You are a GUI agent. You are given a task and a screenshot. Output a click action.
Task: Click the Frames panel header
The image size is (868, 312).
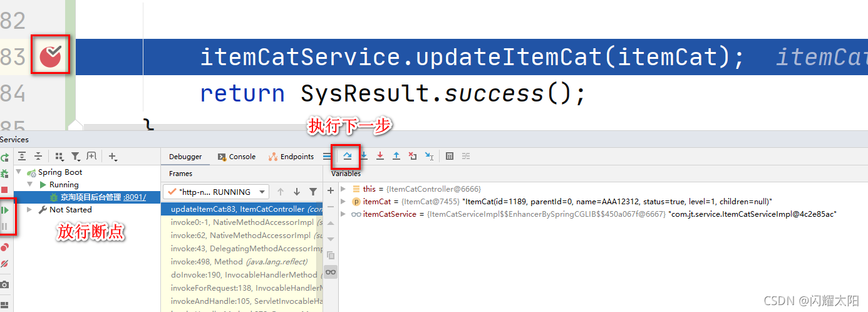pyautogui.click(x=180, y=174)
